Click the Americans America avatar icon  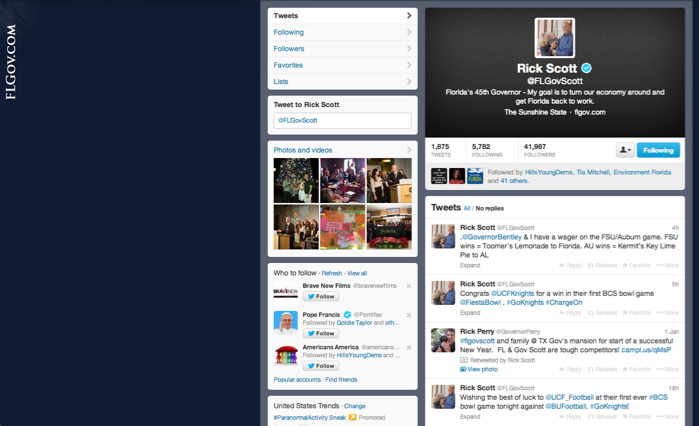[x=286, y=355]
